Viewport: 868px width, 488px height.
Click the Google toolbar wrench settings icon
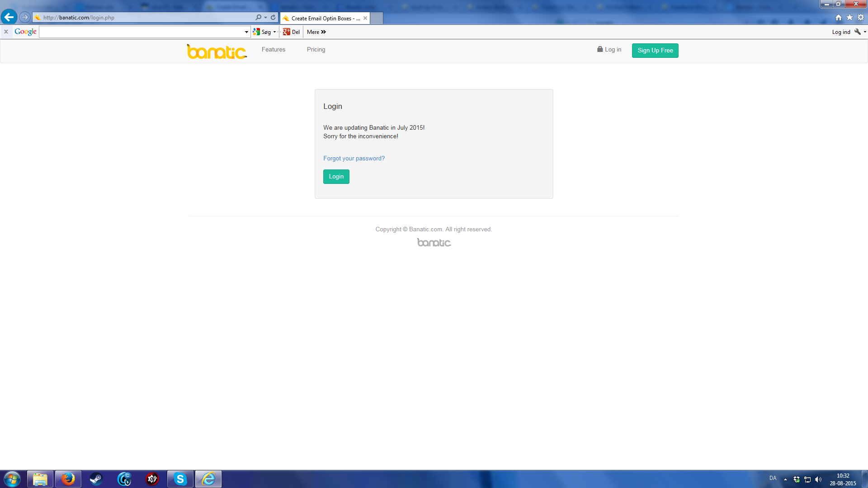[857, 32]
